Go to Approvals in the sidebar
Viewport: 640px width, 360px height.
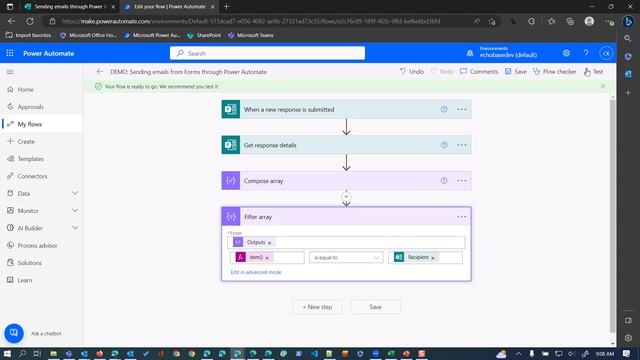point(30,107)
